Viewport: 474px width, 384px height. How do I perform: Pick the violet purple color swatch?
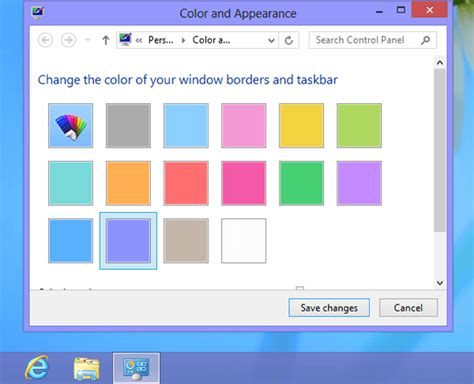[359, 183]
